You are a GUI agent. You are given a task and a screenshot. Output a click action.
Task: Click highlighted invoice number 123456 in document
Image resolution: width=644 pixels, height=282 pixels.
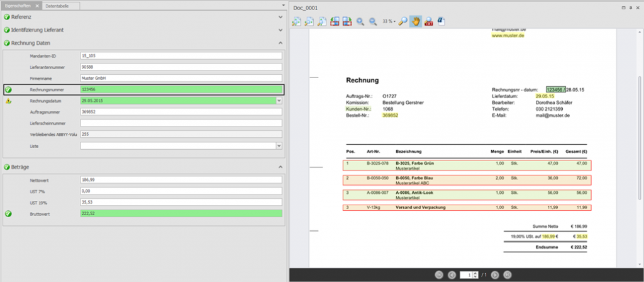pos(555,89)
